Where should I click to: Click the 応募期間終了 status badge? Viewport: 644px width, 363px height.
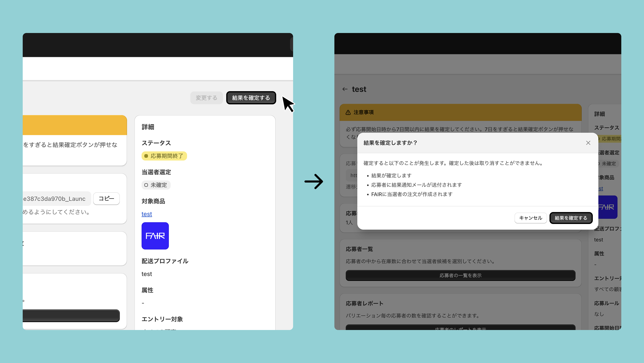(x=164, y=156)
